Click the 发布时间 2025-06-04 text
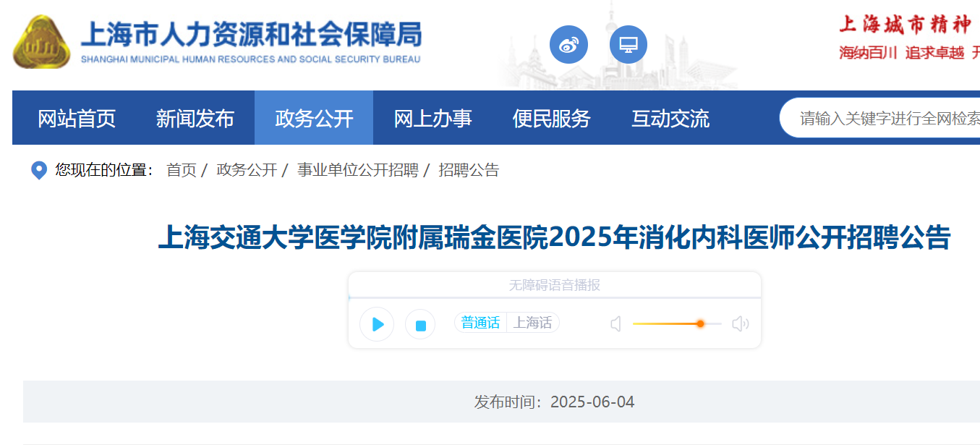This screenshot has width=980, height=445. [x=554, y=402]
